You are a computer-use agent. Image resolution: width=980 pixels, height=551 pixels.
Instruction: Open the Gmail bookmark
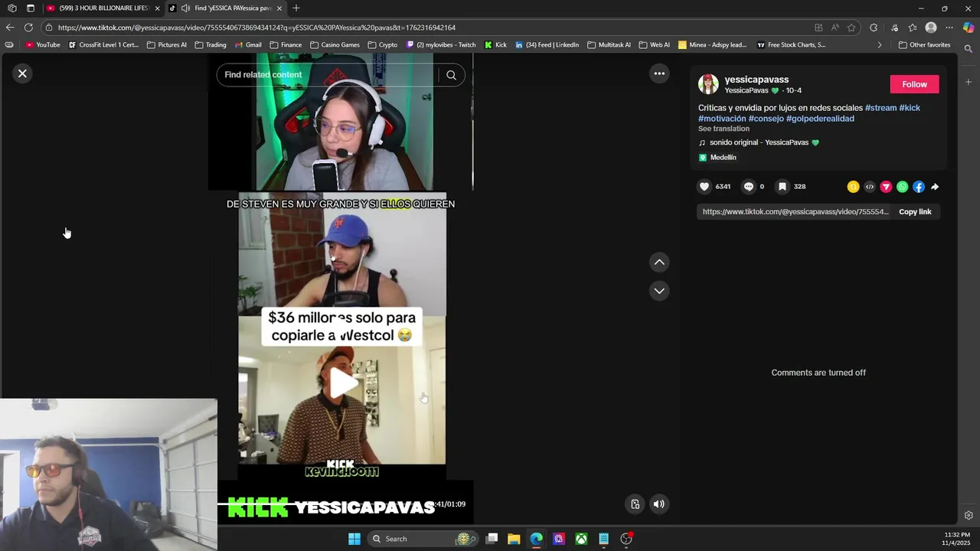pyautogui.click(x=248, y=45)
